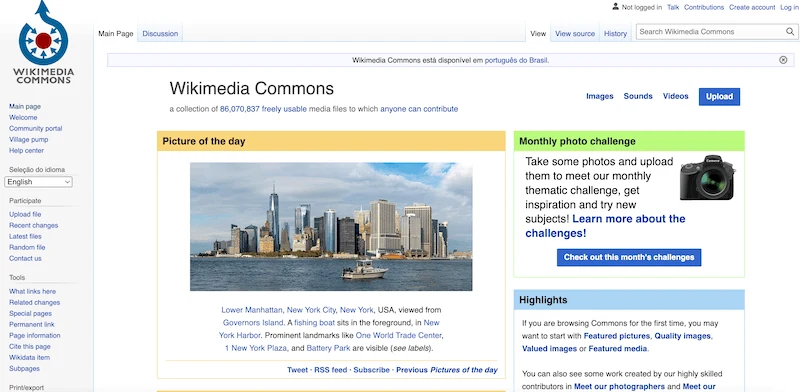The image size is (800, 392).
Task: Switch to the Main Page tab
Action: pos(116,34)
